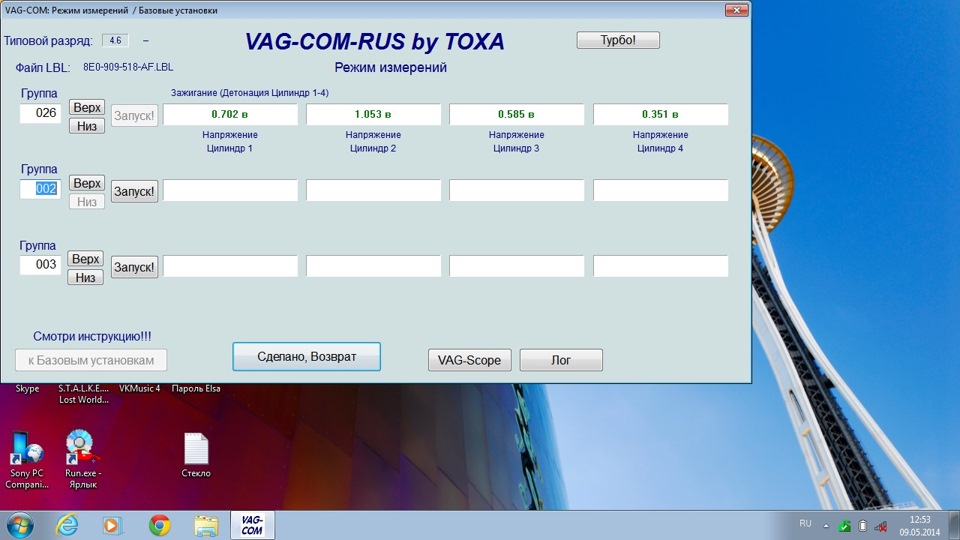The height and width of the screenshot is (540, 960).
Task: Click the Сделано, Возврат button
Action: coord(306,357)
